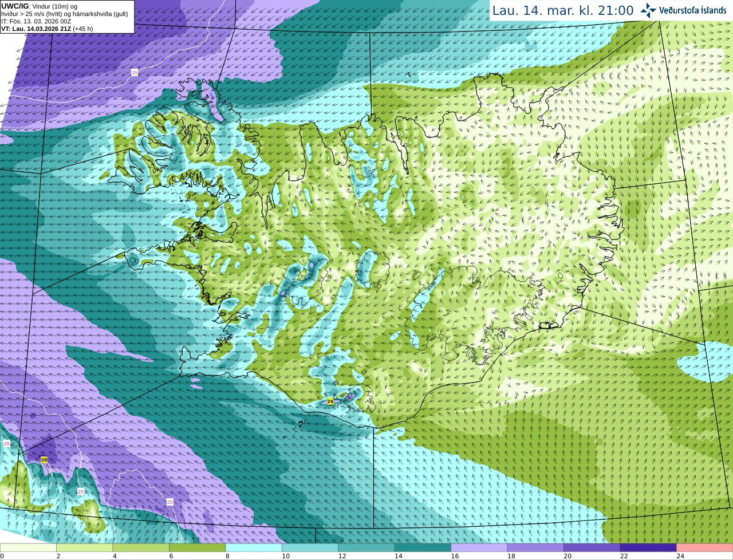Click the scale tick label 22
This screenshot has height=560, width=733.
tap(624, 556)
